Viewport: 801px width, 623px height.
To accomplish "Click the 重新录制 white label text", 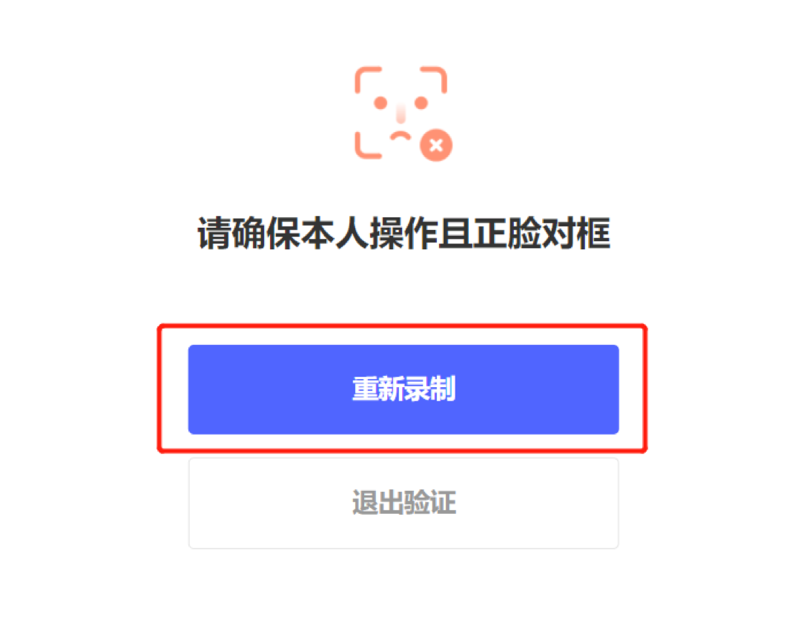I will (x=404, y=389).
